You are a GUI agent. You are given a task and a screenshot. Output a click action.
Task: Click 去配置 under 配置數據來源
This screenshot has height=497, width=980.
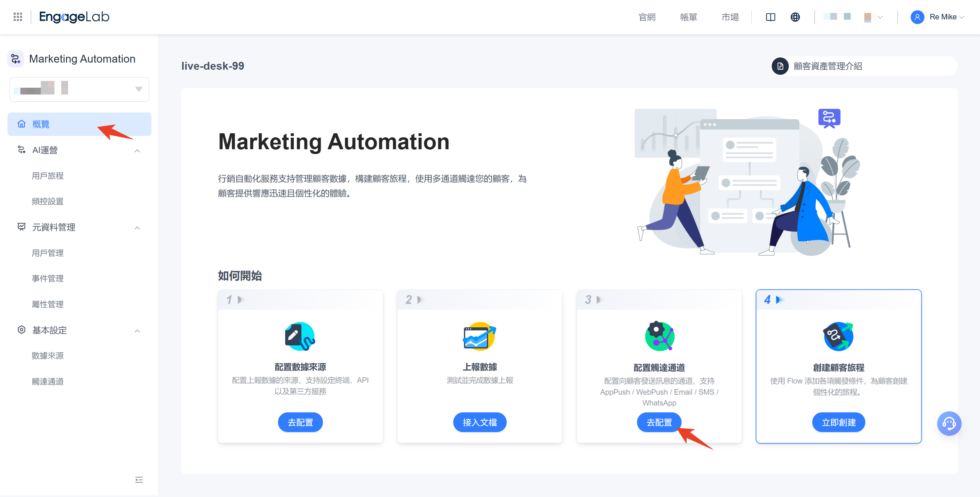click(300, 422)
